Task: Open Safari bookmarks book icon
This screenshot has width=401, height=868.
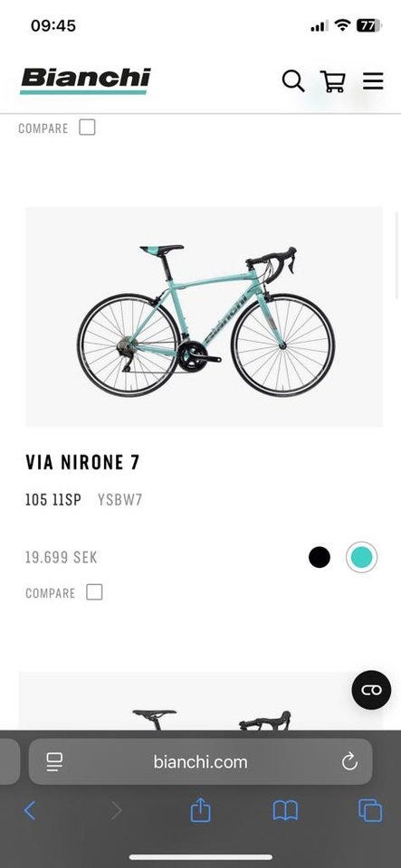Action: 285,811
